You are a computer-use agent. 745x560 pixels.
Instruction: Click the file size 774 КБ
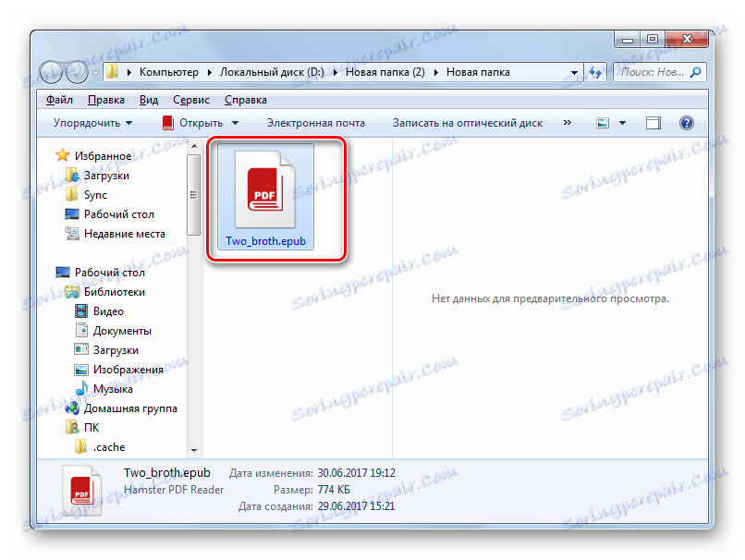(x=334, y=490)
